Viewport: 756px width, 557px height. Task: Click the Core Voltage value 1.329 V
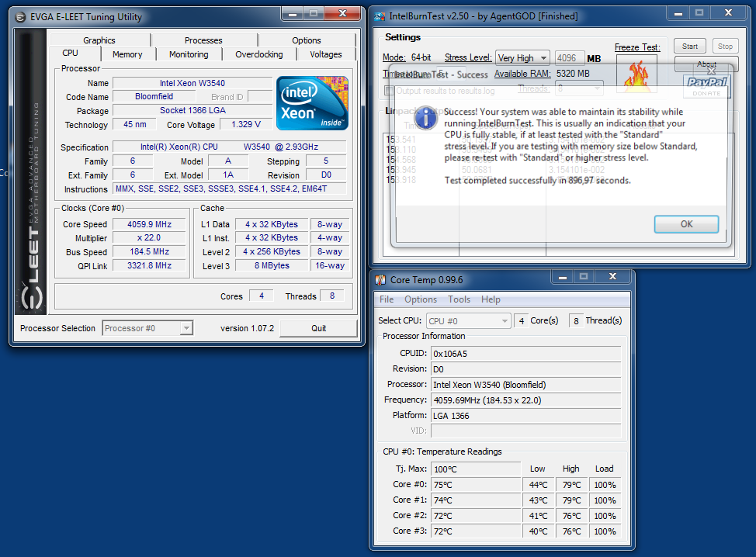246,124
